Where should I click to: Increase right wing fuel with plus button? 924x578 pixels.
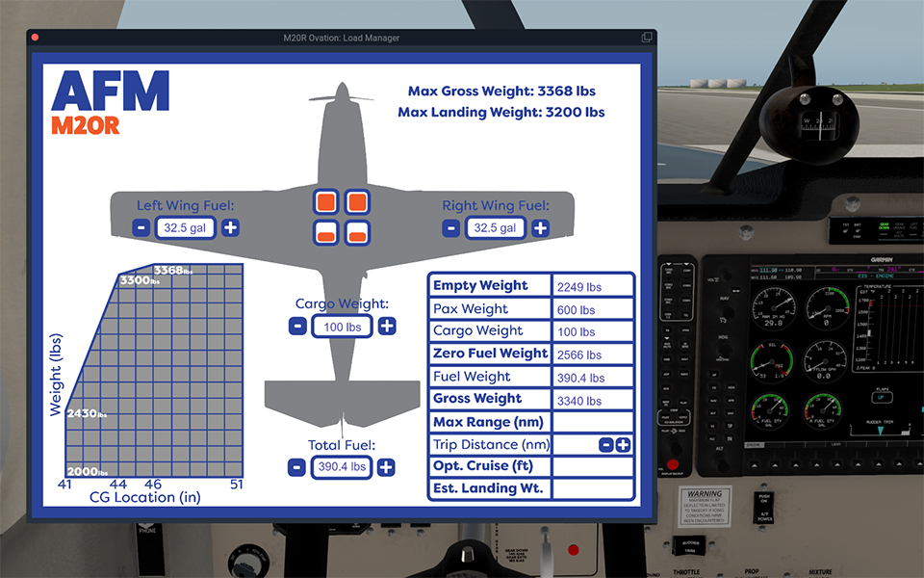pyautogui.click(x=540, y=227)
